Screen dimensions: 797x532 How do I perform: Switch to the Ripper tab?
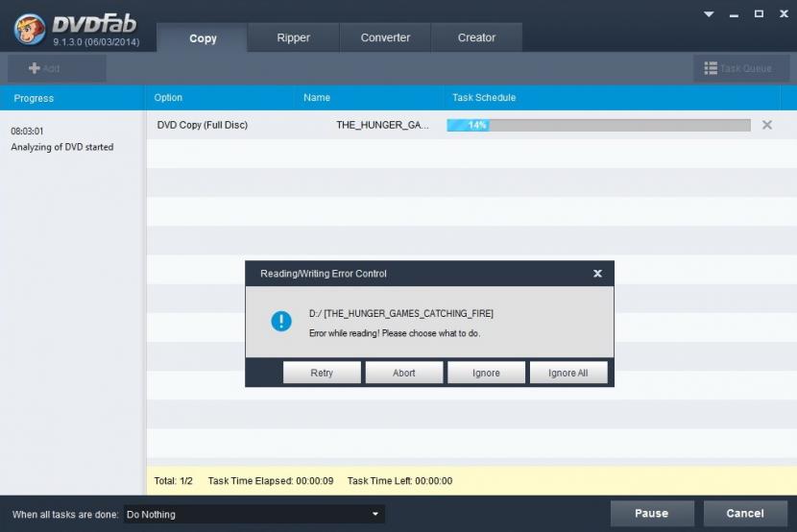pyautogui.click(x=293, y=37)
